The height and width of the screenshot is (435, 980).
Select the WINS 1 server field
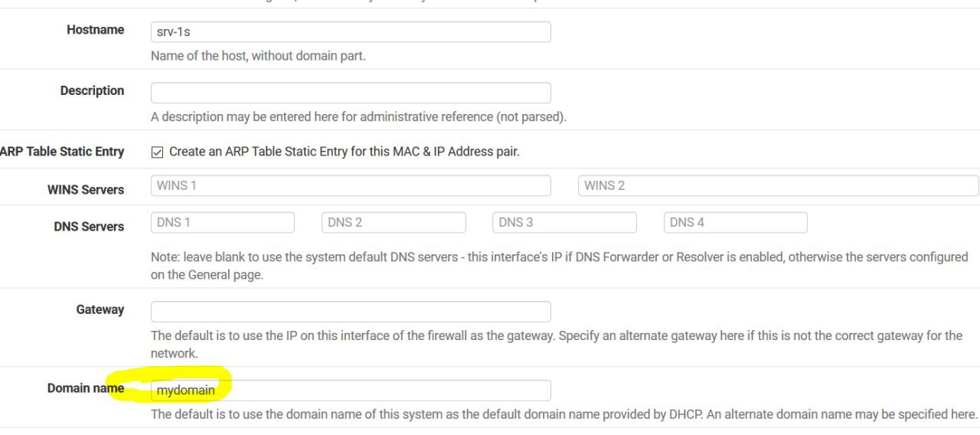(x=351, y=185)
